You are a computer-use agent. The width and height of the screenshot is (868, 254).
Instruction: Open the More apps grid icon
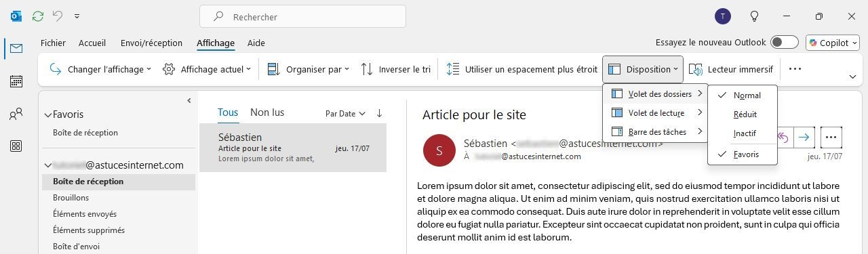16,146
